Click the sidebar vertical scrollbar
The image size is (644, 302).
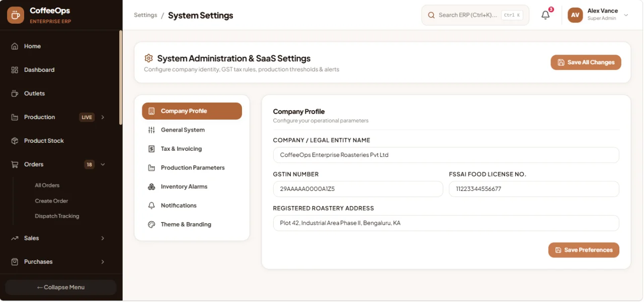click(x=121, y=77)
